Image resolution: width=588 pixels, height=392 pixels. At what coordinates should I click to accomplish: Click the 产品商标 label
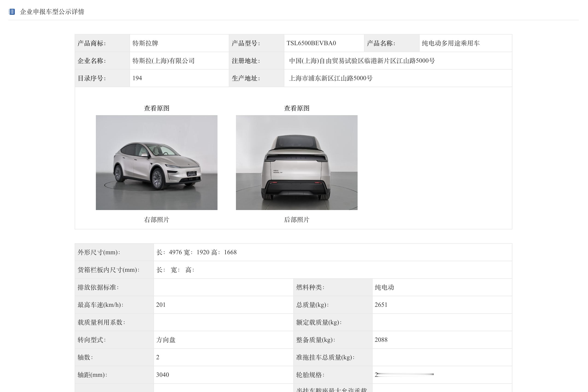click(91, 43)
